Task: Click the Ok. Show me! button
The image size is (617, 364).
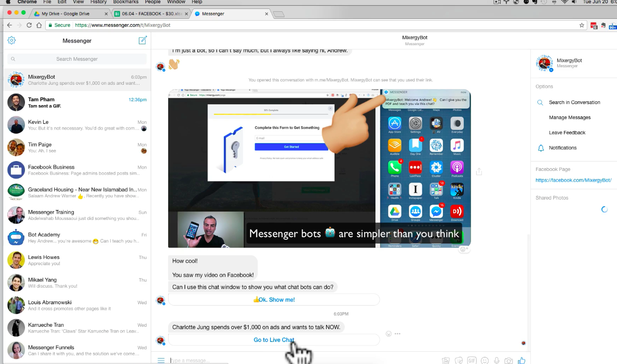Action: pos(274,299)
